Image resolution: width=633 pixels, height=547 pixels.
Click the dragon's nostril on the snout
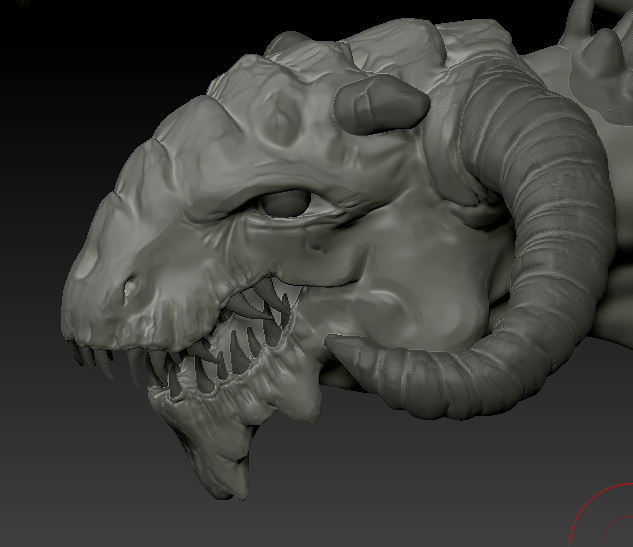click(x=130, y=289)
